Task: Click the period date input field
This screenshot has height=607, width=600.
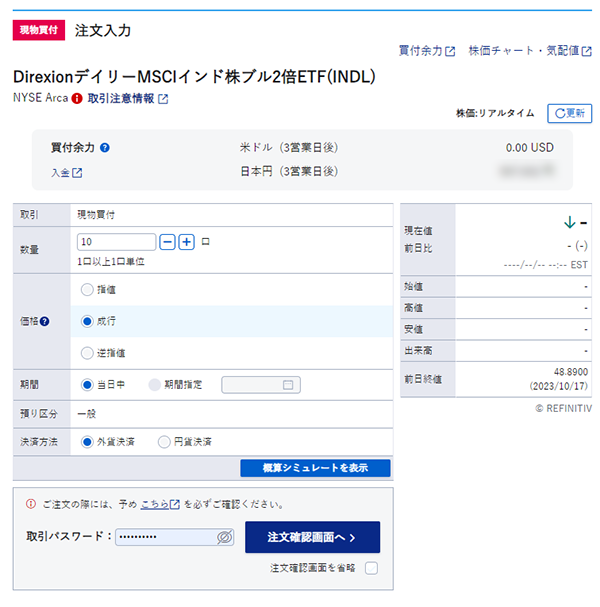Action: (261, 385)
